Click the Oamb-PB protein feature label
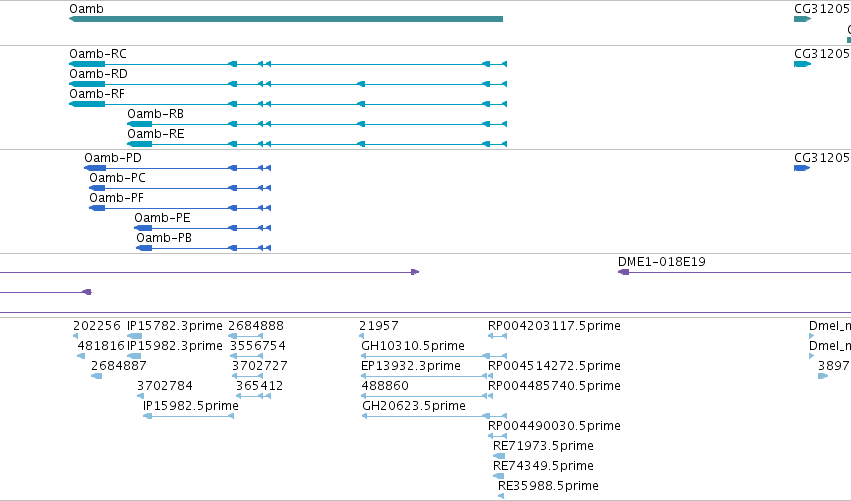This screenshot has height=501, width=851. pos(164,238)
